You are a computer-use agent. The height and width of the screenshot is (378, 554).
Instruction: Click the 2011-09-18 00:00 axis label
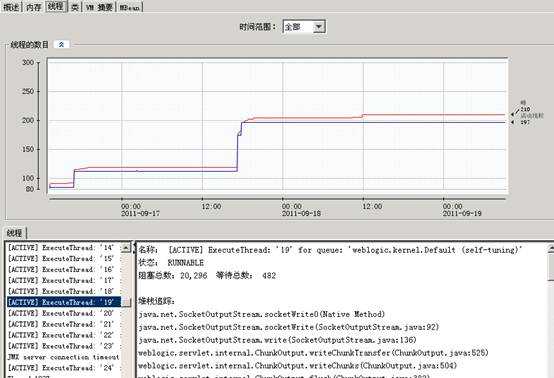pos(301,210)
